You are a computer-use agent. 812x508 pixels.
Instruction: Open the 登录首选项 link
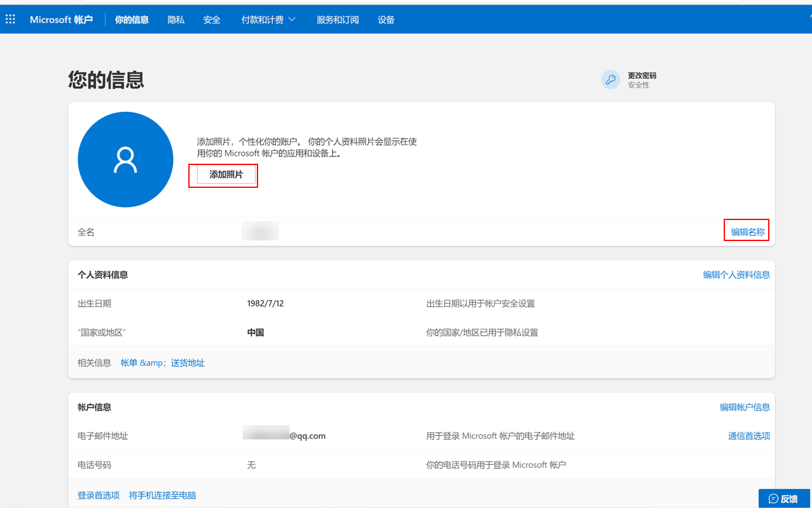point(98,495)
